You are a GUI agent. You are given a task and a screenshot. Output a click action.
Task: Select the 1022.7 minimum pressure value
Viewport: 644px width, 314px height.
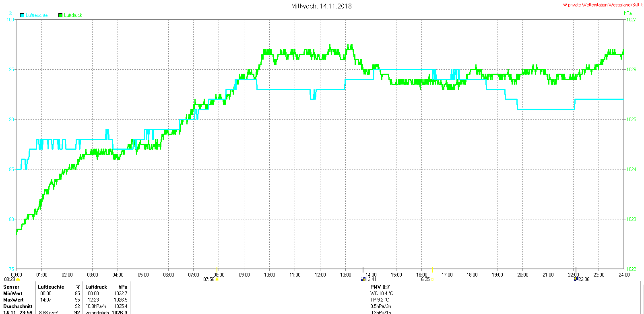[121, 293]
